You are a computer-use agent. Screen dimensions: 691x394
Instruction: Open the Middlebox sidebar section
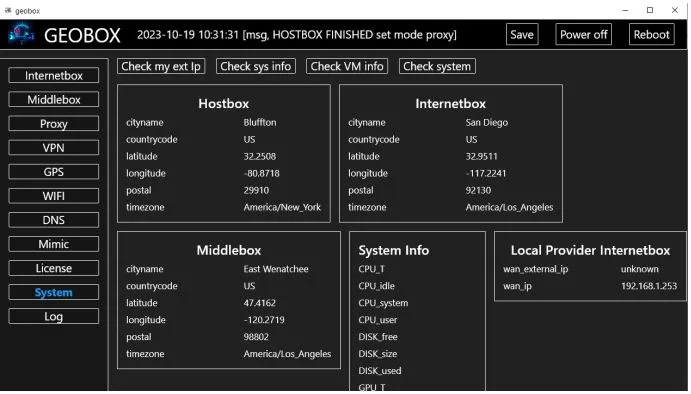[x=54, y=100]
